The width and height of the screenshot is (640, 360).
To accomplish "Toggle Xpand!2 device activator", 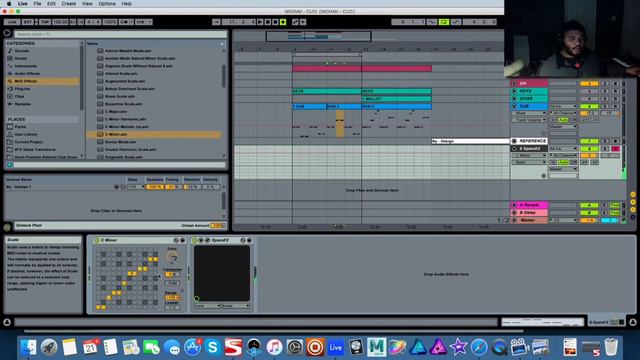I will click(195, 240).
